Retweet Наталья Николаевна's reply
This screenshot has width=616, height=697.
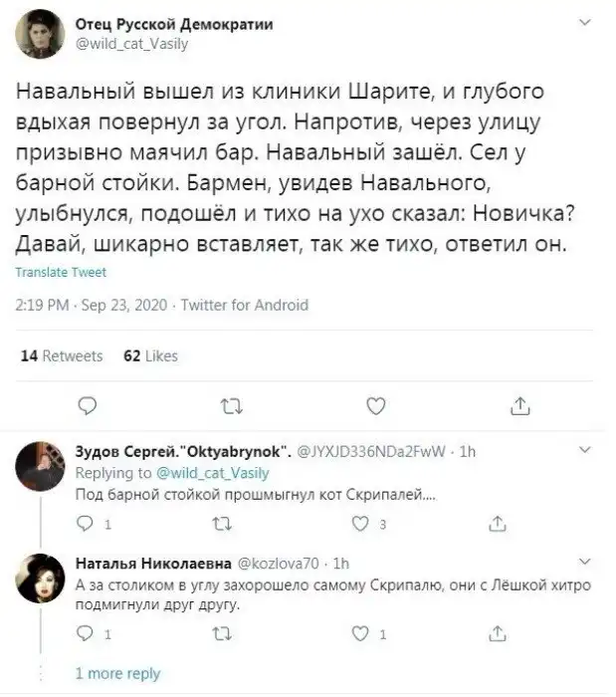tap(220, 634)
